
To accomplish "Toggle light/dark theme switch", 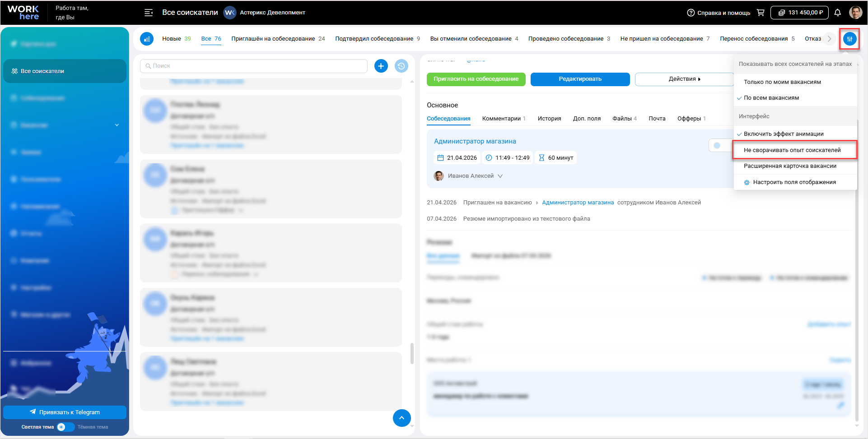I will [65, 427].
